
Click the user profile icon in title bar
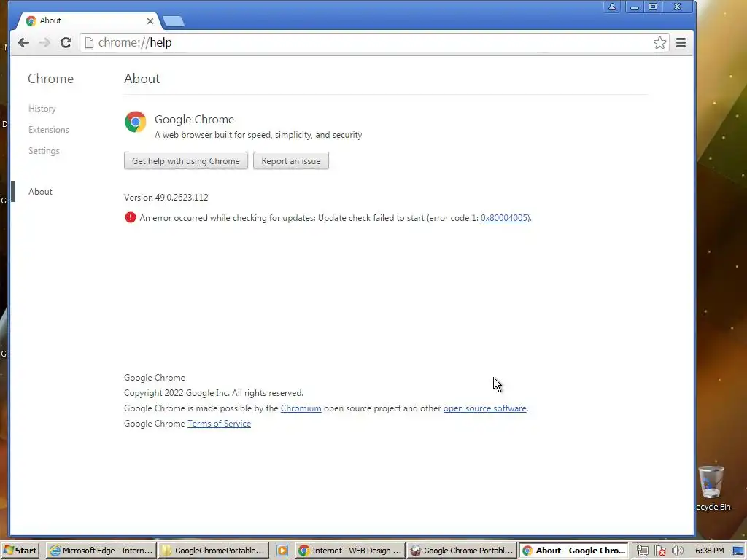click(612, 7)
